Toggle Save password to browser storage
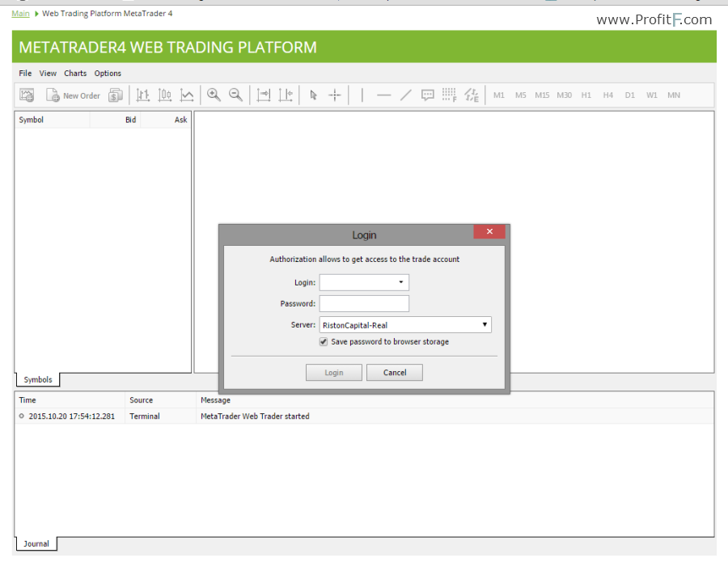 tap(324, 342)
